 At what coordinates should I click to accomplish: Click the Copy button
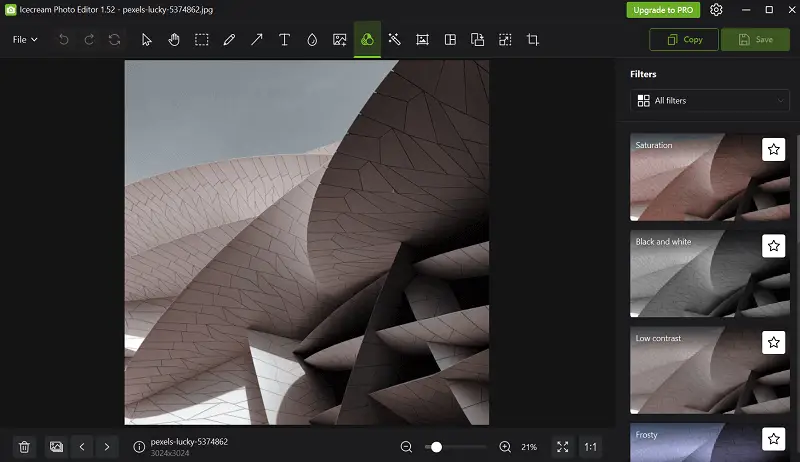[684, 39]
